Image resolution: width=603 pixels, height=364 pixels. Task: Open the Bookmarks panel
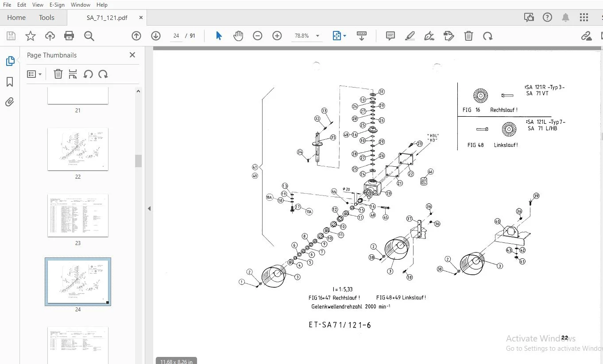pos(10,82)
